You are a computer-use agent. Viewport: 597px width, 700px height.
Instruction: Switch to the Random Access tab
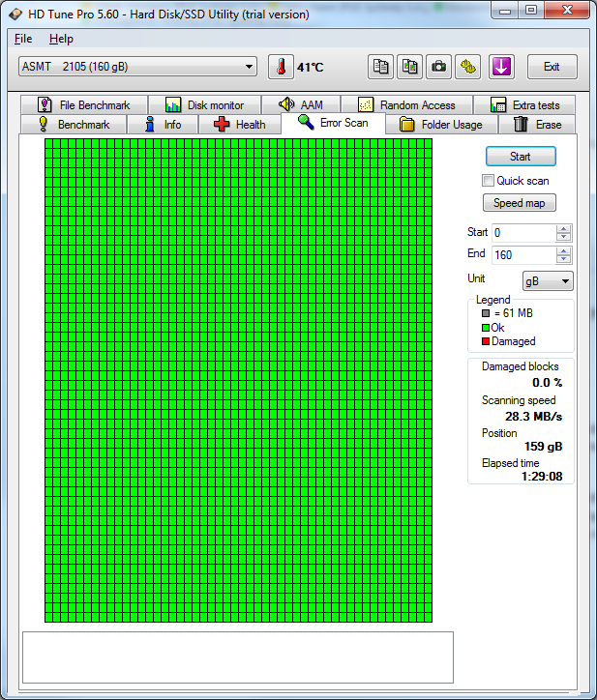[406, 105]
